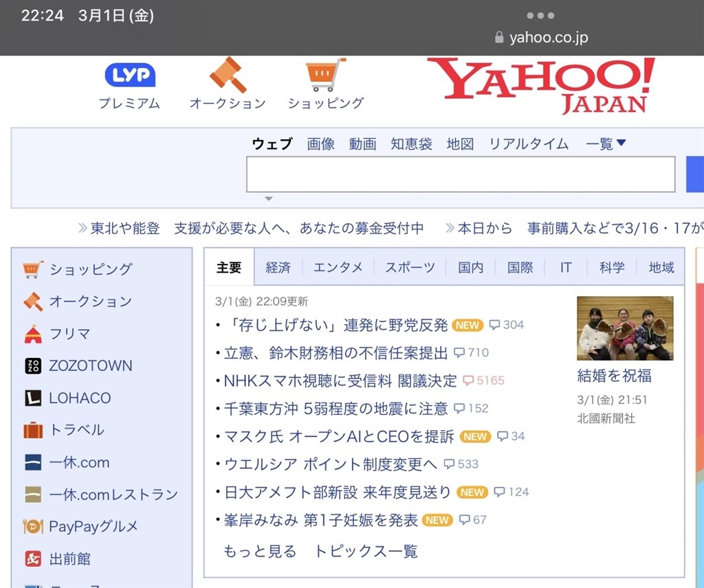Select the リアルタイム search tab
704x588 pixels.
point(529,144)
